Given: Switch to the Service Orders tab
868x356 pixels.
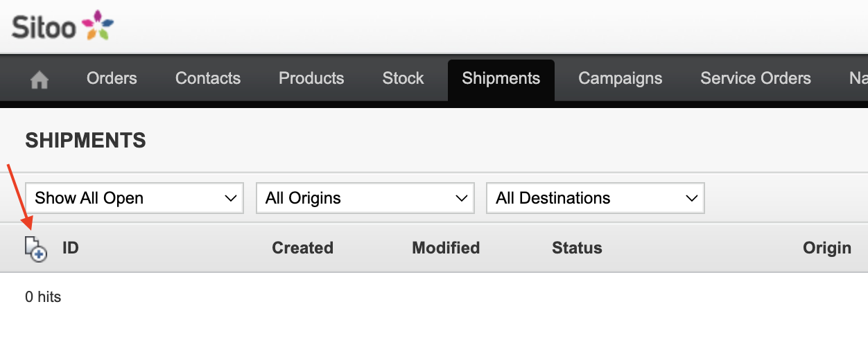Looking at the screenshot, I should pyautogui.click(x=756, y=78).
